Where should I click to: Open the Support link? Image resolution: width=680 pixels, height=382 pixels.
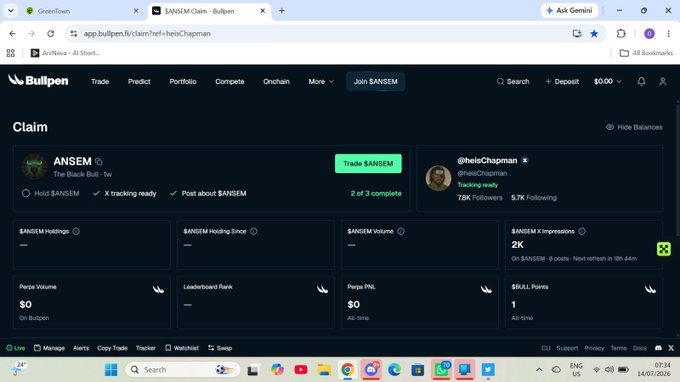[567, 348]
